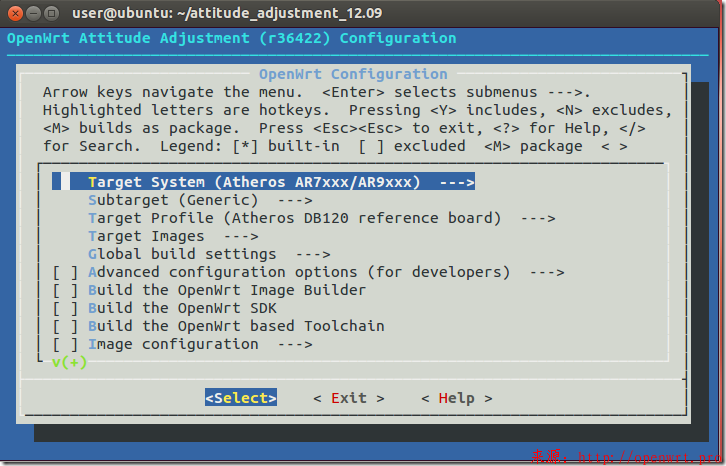
Task: Click 'Advanced configuration options (for developers)' label
Action: pos(299,272)
